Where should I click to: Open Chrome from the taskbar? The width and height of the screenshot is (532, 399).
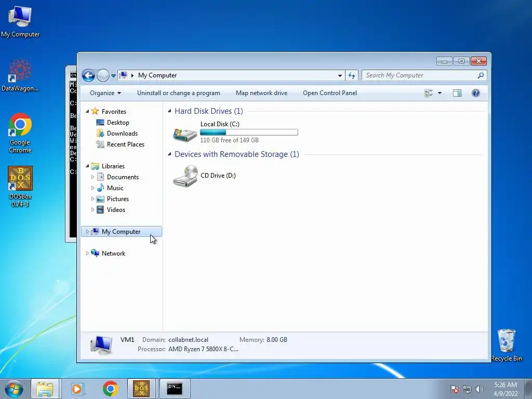click(110, 389)
